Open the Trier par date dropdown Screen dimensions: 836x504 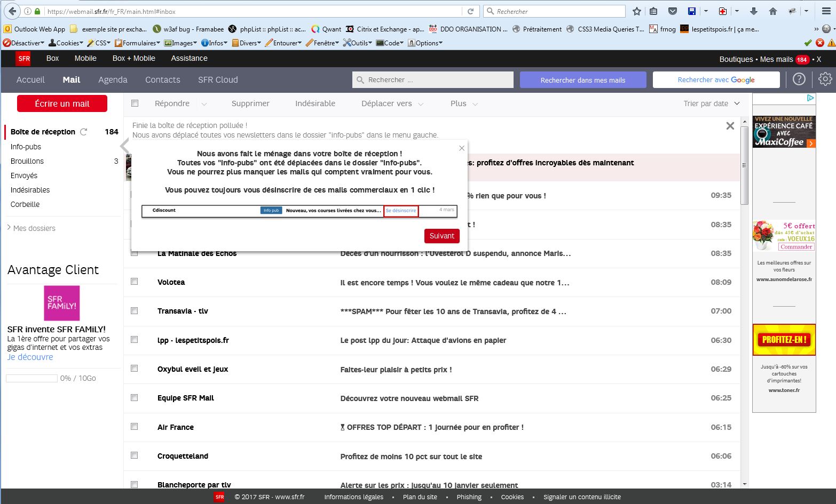coord(711,103)
